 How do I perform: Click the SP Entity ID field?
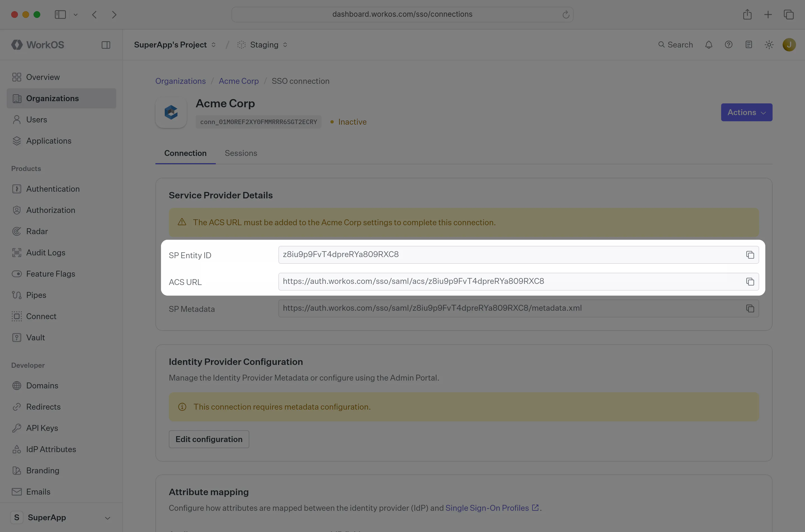[x=518, y=255]
